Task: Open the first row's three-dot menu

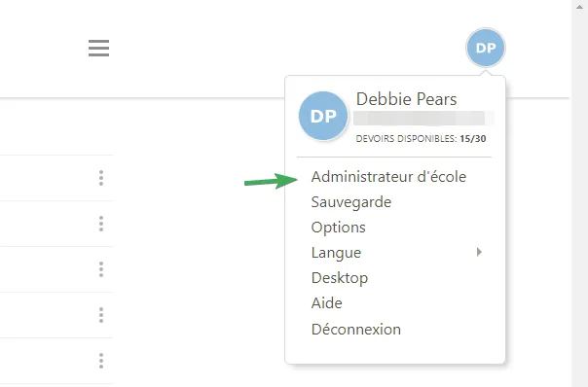Action: 101,178
